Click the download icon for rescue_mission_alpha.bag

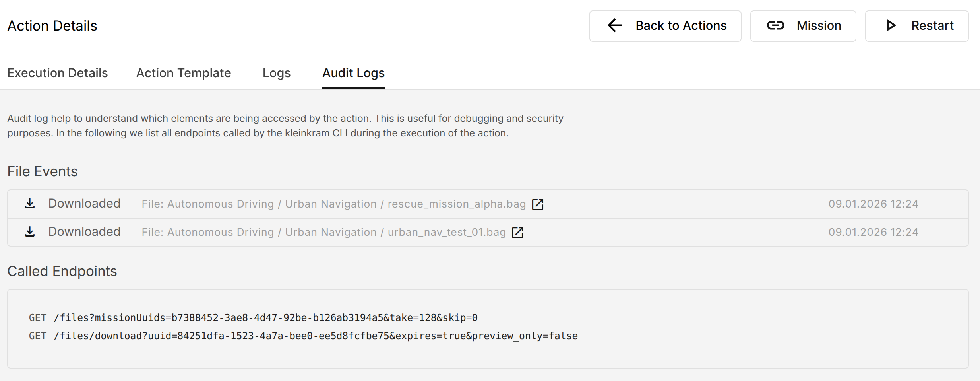coord(29,204)
